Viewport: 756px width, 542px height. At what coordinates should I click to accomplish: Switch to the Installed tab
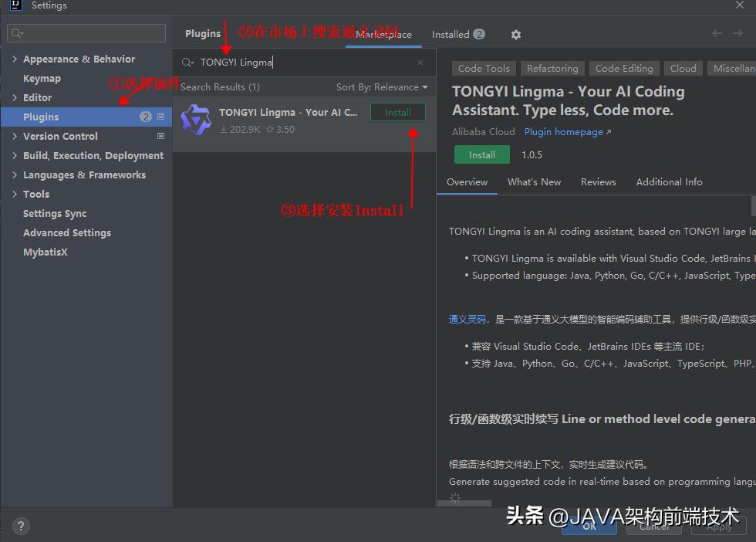450,34
